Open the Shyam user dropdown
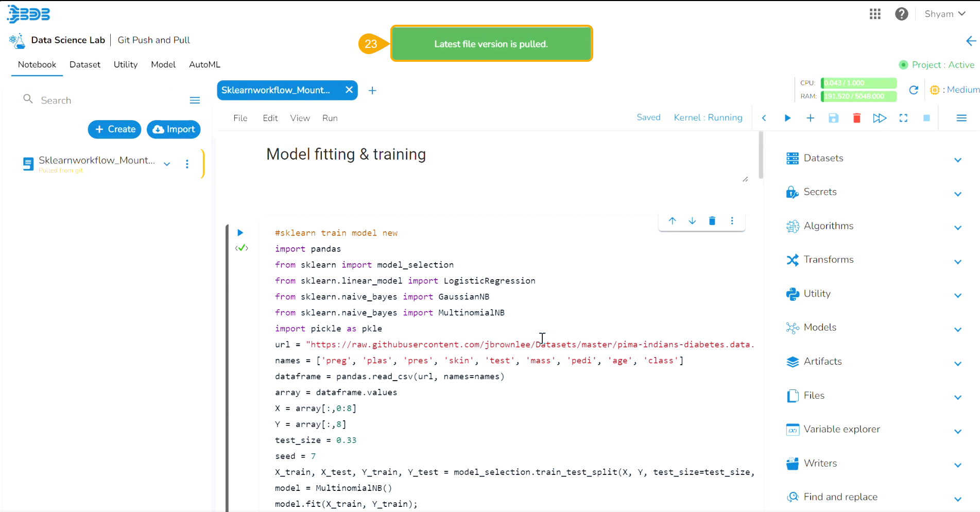The image size is (980, 512). 944,14
